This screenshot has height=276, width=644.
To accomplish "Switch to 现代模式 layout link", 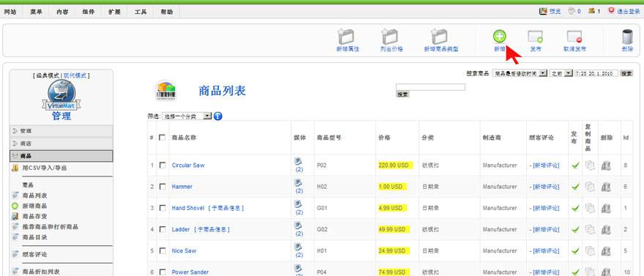I will click(x=75, y=75).
